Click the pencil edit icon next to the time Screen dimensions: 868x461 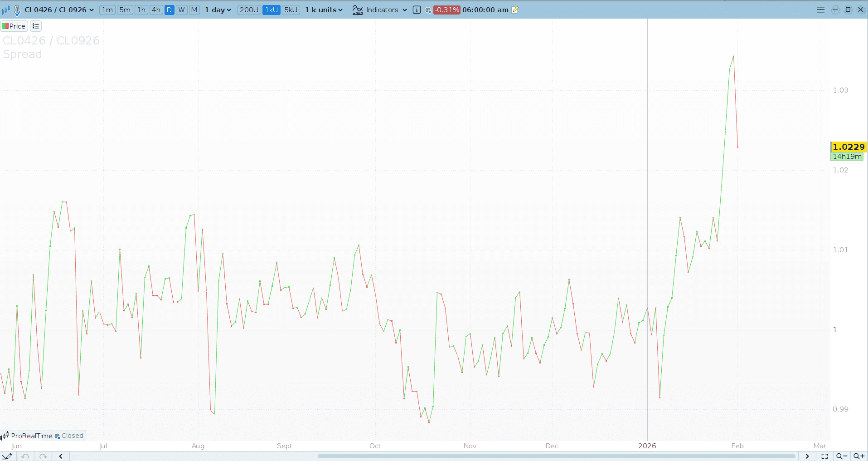515,10
